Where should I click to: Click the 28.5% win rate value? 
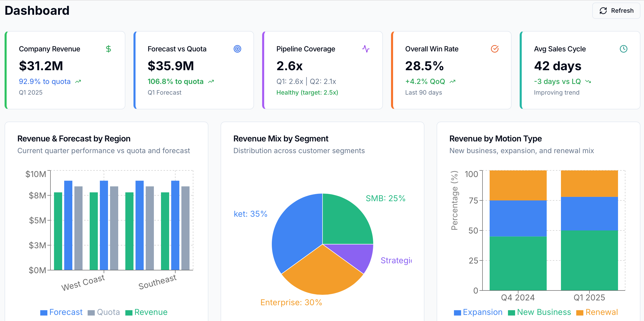click(x=424, y=66)
